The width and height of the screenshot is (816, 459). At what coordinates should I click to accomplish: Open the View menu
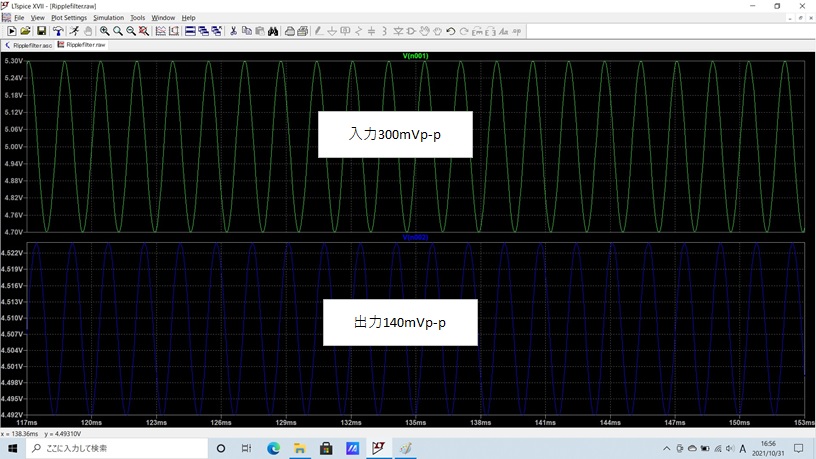[x=37, y=18]
